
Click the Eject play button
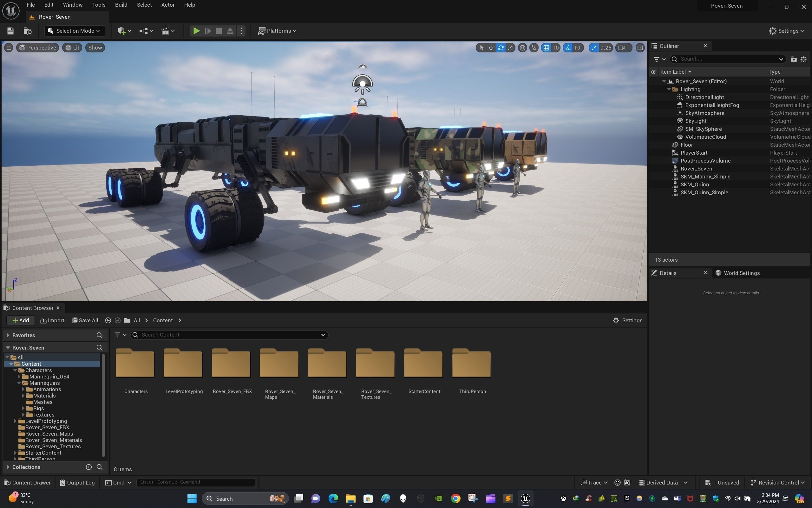pos(230,31)
